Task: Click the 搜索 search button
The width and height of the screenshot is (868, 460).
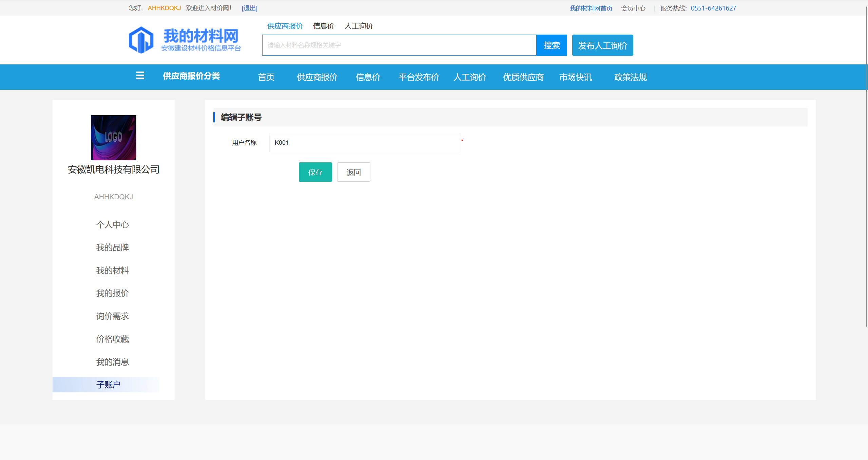Action: [x=551, y=45]
